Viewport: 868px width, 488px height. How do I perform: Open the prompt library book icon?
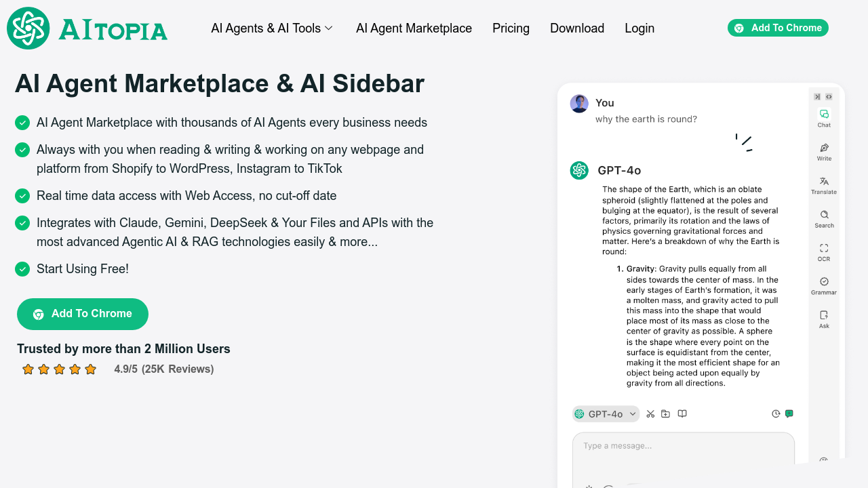click(682, 413)
